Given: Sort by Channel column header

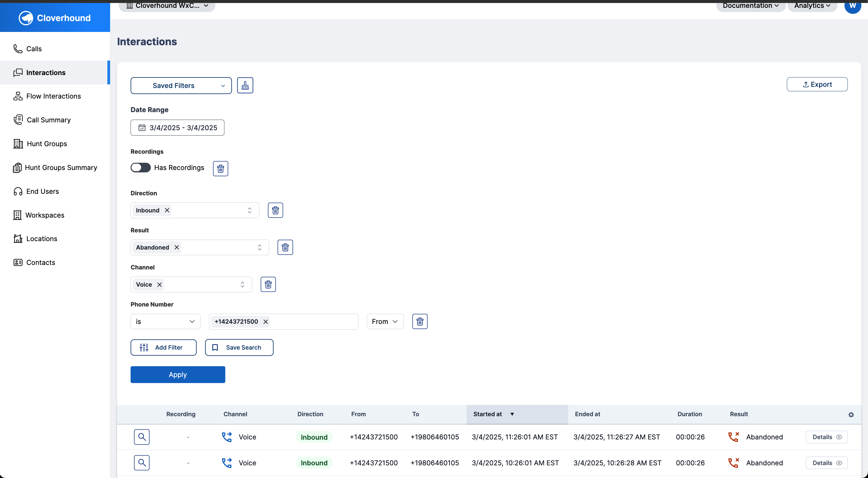Looking at the screenshot, I should click(x=235, y=414).
